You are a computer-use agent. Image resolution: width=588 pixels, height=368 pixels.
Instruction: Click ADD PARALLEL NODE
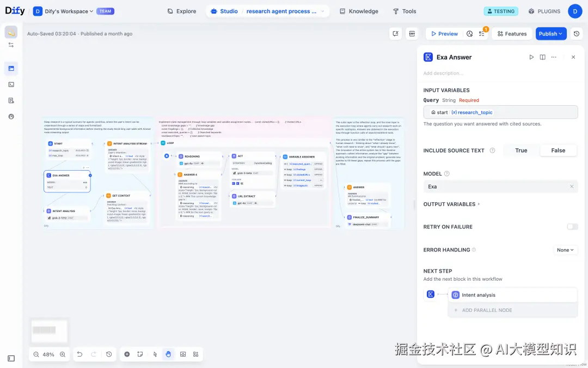point(513,310)
